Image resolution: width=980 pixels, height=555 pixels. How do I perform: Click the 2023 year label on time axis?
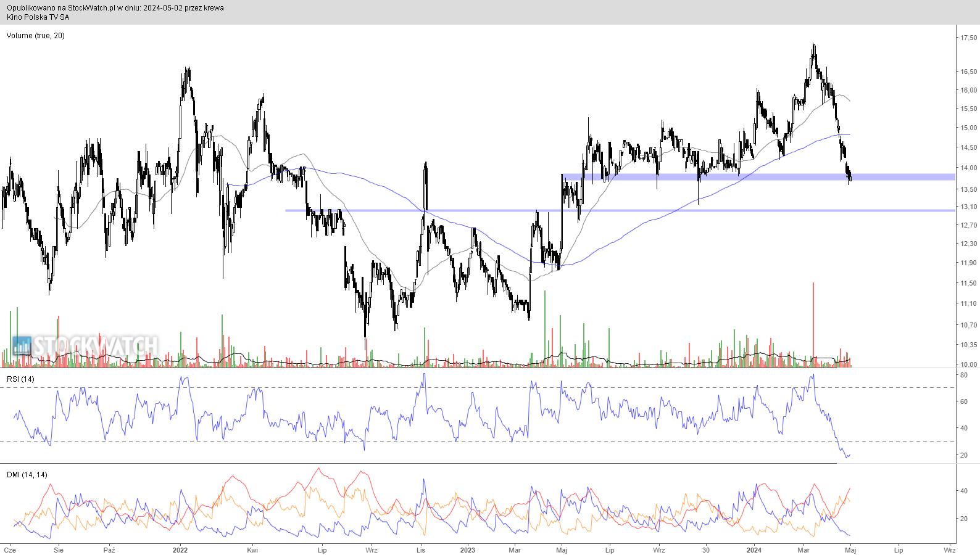click(x=468, y=549)
